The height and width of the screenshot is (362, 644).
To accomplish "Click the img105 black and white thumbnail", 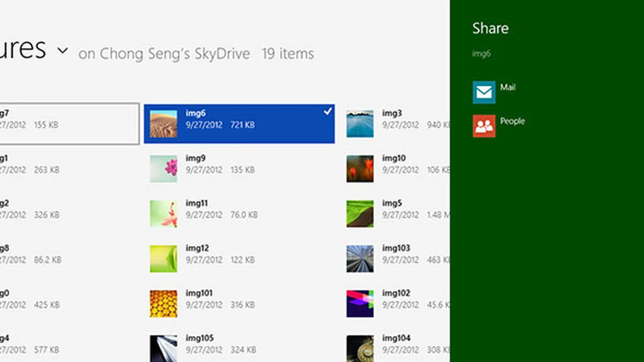I will 163,348.
